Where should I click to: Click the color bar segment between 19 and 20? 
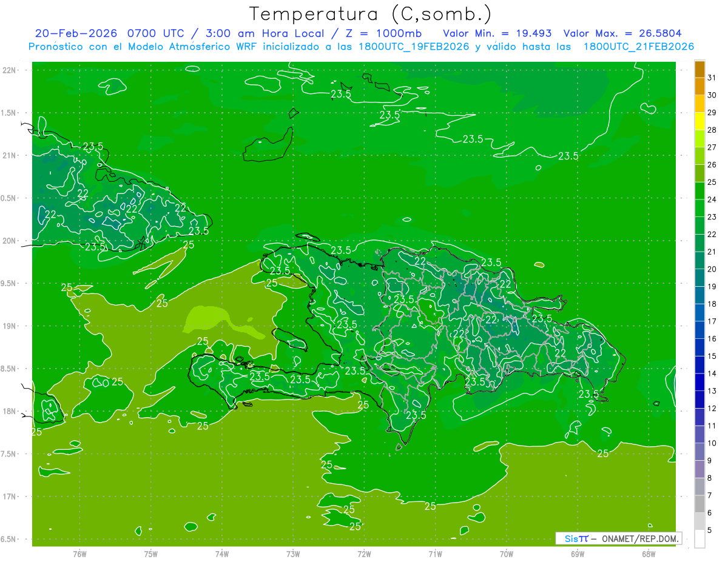699,278
